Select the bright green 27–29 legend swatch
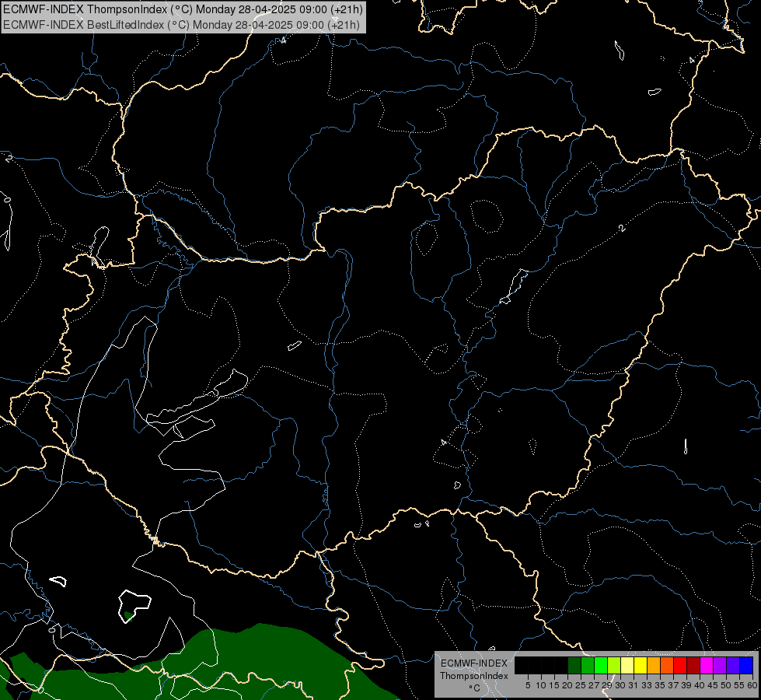 click(x=601, y=665)
